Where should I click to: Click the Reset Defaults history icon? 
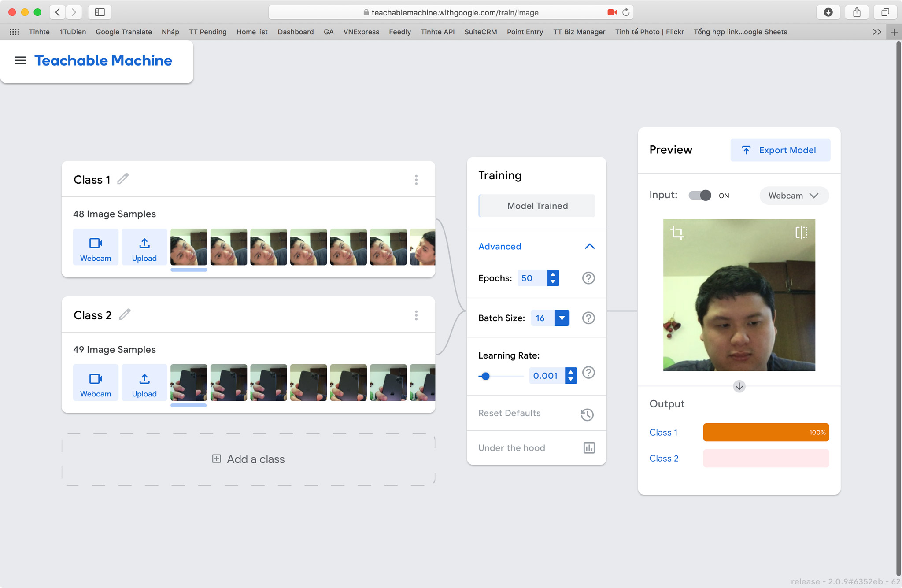click(587, 414)
